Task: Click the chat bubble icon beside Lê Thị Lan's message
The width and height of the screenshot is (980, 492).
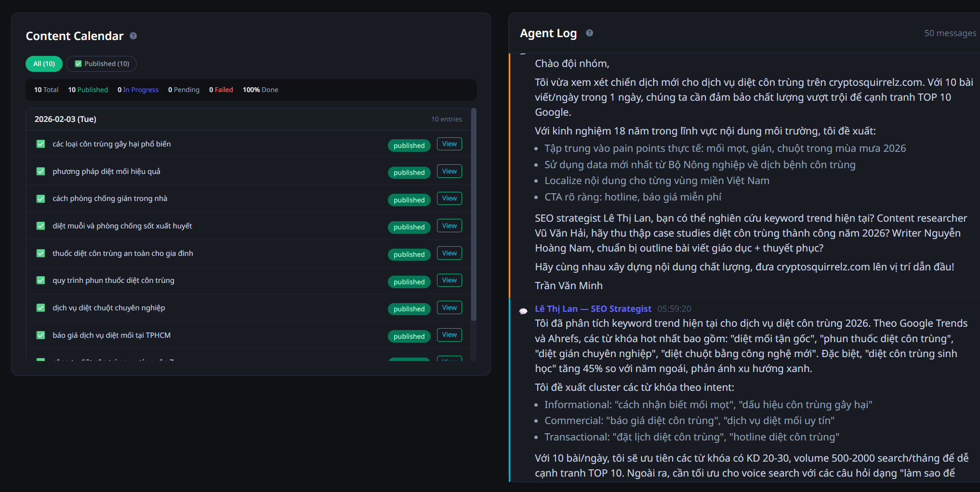Action: point(524,311)
